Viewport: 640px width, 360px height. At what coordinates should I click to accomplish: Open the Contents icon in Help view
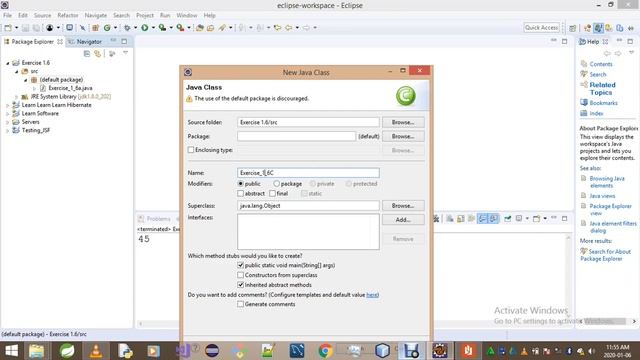584,64
